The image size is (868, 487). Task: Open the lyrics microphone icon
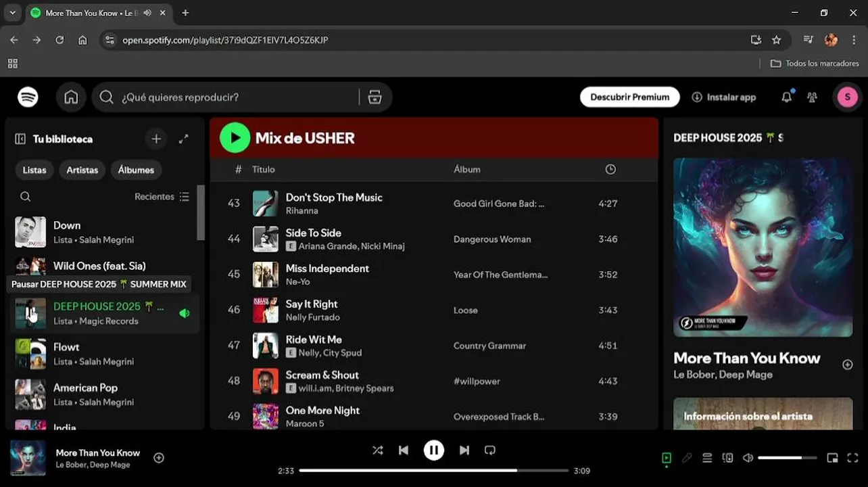687,458
